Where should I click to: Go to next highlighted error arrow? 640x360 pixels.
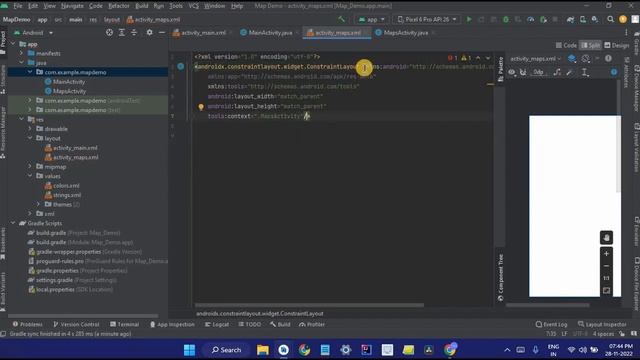click(x=488, y=58)
